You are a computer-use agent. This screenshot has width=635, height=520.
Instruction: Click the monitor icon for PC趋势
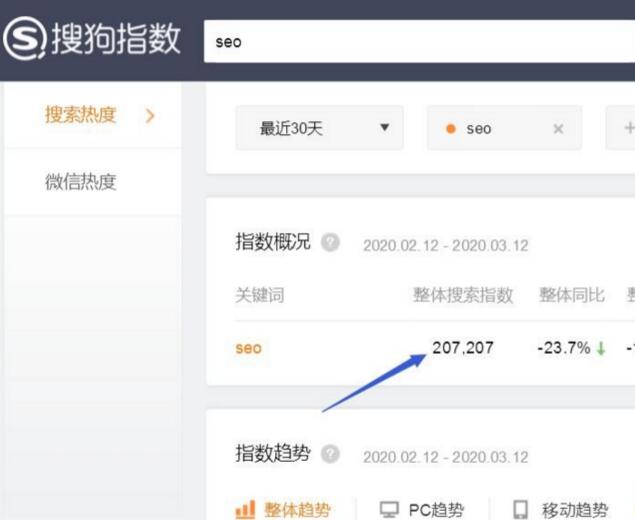click(x=389, y=509)
